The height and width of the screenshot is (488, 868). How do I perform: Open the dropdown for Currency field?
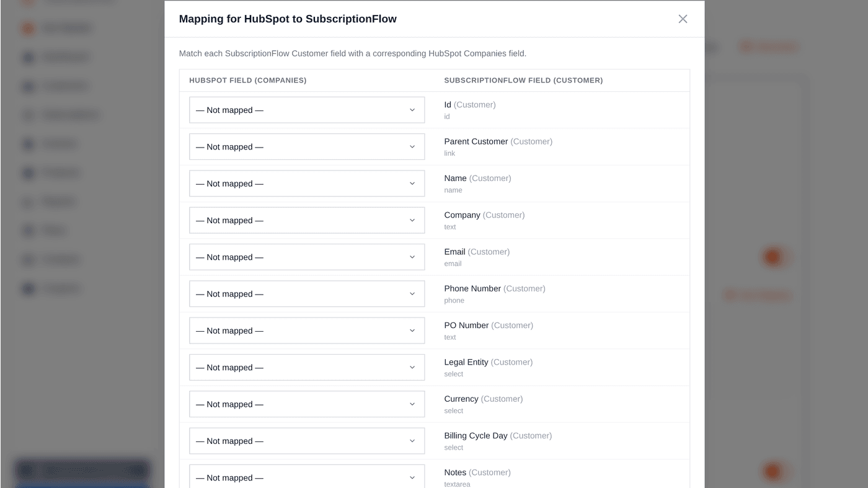(307, 404)
